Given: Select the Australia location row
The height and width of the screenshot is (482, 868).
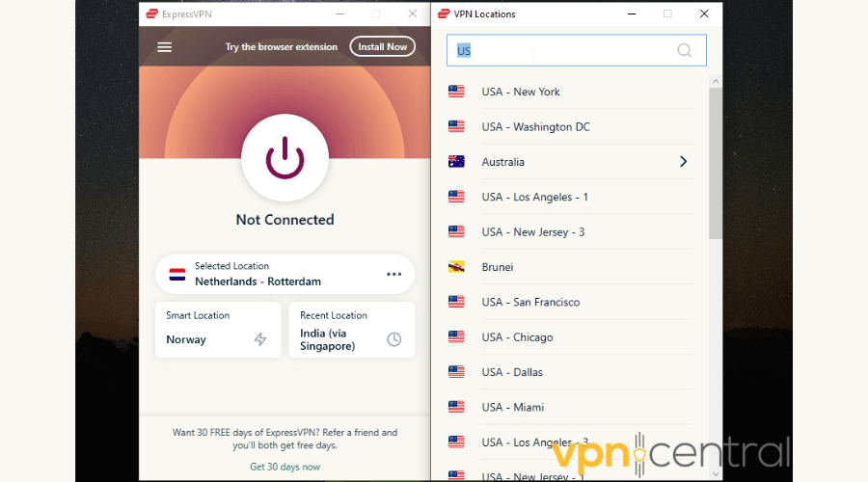Looking at the screenshot, I should click(x=570, y=162).
